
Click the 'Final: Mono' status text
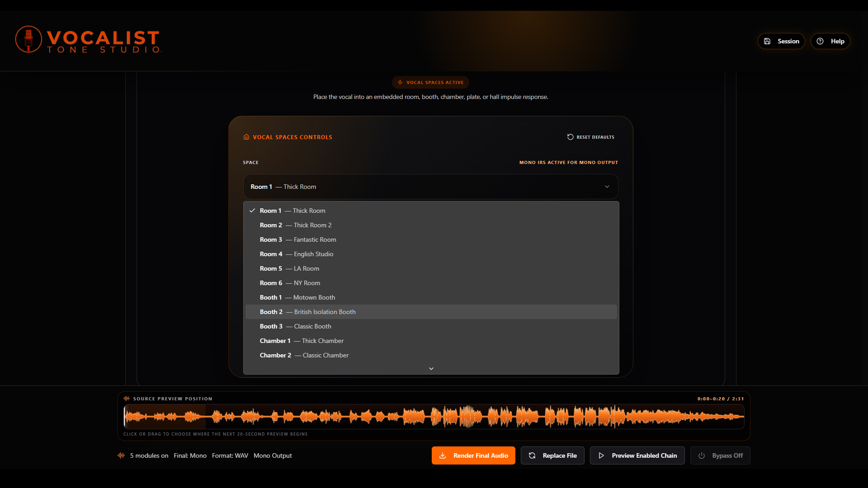click(190, 455)
